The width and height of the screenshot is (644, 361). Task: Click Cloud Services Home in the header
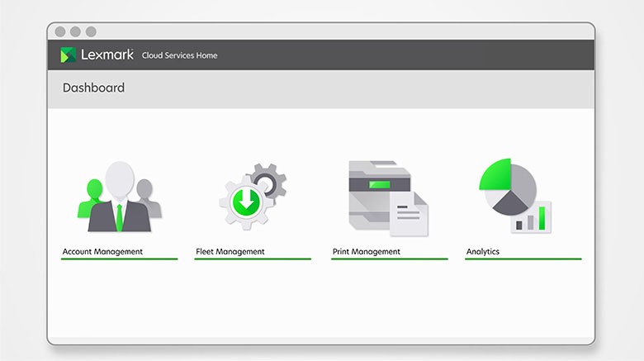click(179, 56)
